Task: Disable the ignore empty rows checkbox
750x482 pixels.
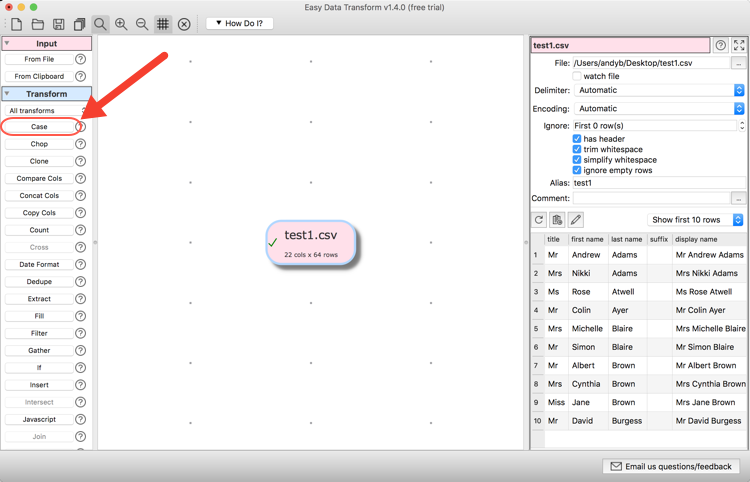Action: click(x=577, y=170)
